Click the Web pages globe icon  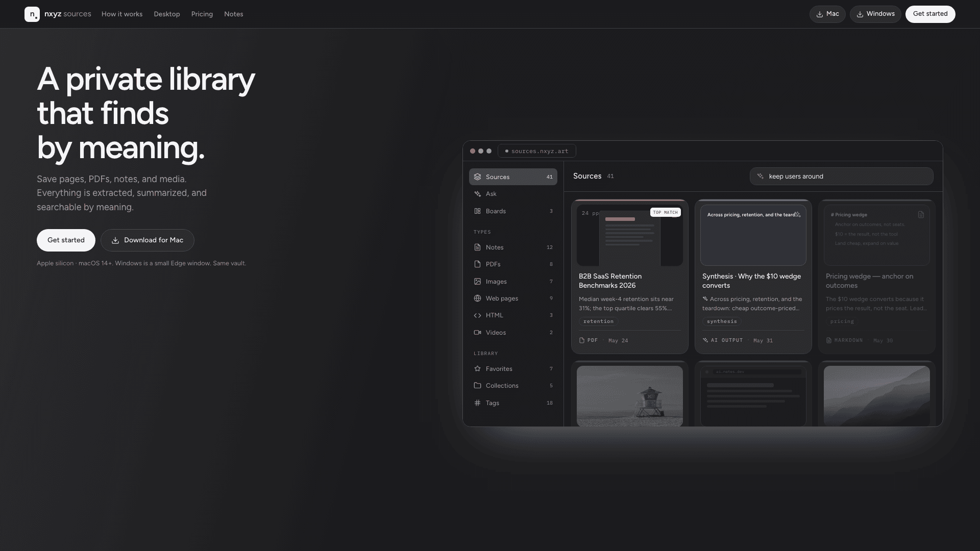[x=478, y=298]
